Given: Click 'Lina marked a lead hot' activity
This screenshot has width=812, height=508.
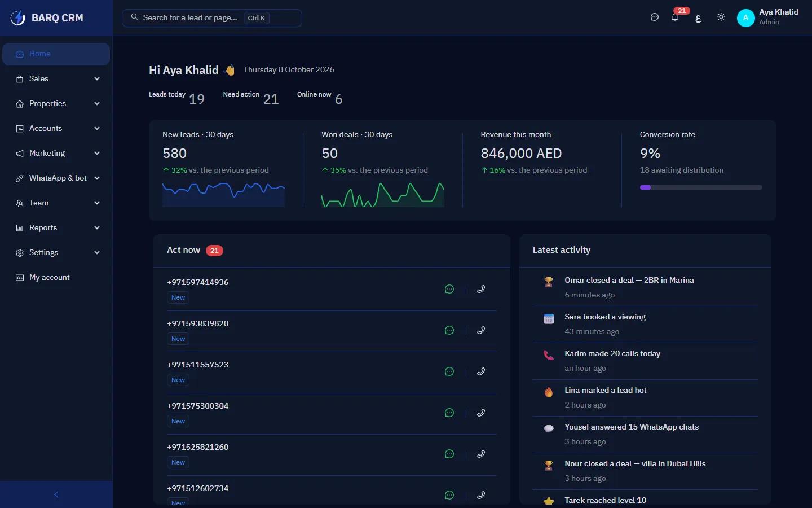Looking at the screenshot, I should pyautogui.click(x=606, y=390).
